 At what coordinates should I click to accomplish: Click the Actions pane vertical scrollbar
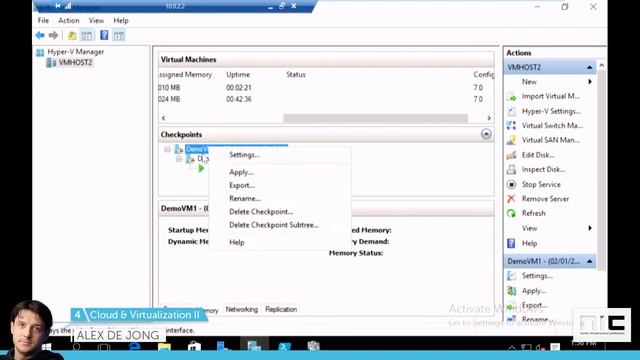601,171
